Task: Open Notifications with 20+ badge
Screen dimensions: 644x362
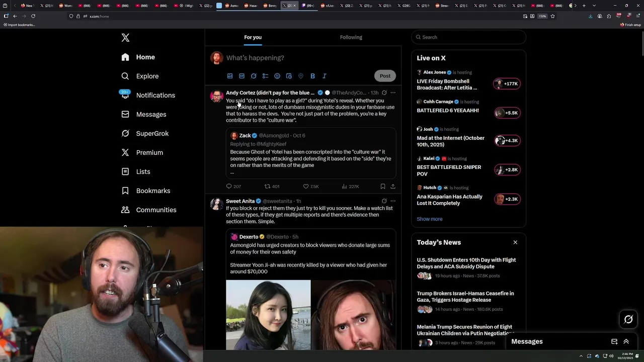Action: click(x=148, y=95)
